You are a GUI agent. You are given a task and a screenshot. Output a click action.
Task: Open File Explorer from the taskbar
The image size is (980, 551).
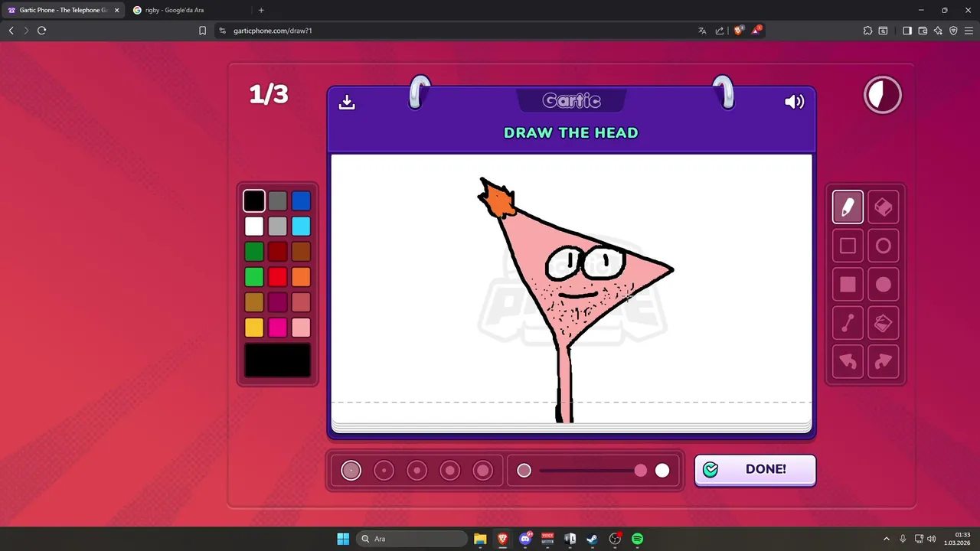pyautogui.click(x=480, y=539)
